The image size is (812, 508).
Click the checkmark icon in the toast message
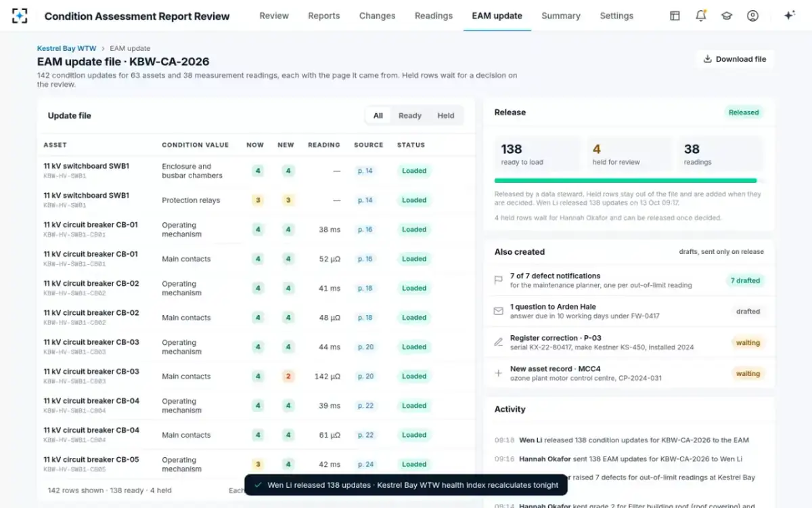(x=257, y=485)
